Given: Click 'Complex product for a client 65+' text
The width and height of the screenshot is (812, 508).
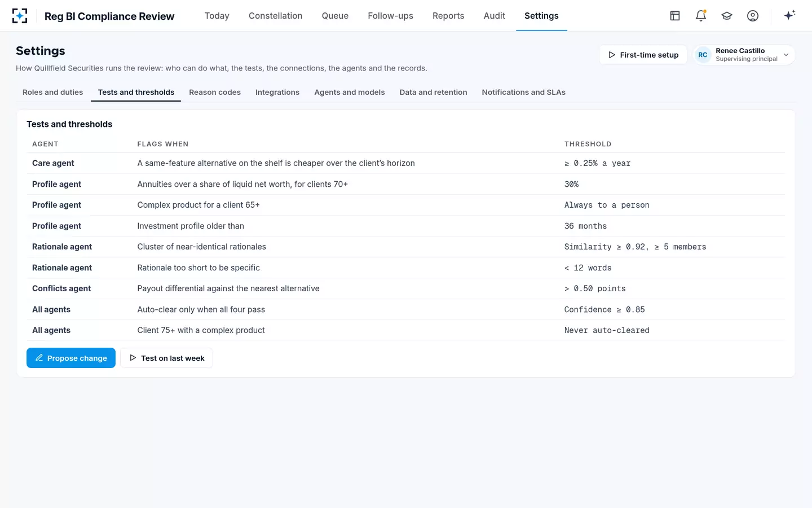Looking at the screenshot, I should coord(198,205).
